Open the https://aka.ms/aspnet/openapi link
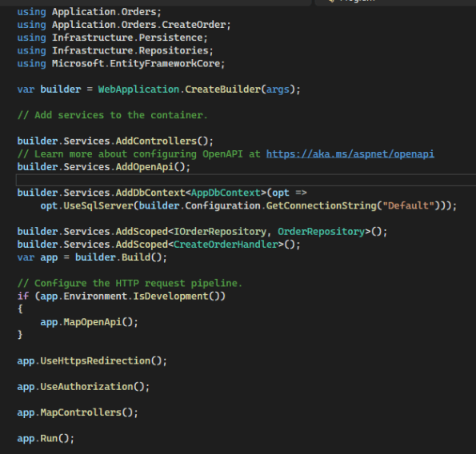The height and width of the screenshot is (454, 476). click(350, 154)
